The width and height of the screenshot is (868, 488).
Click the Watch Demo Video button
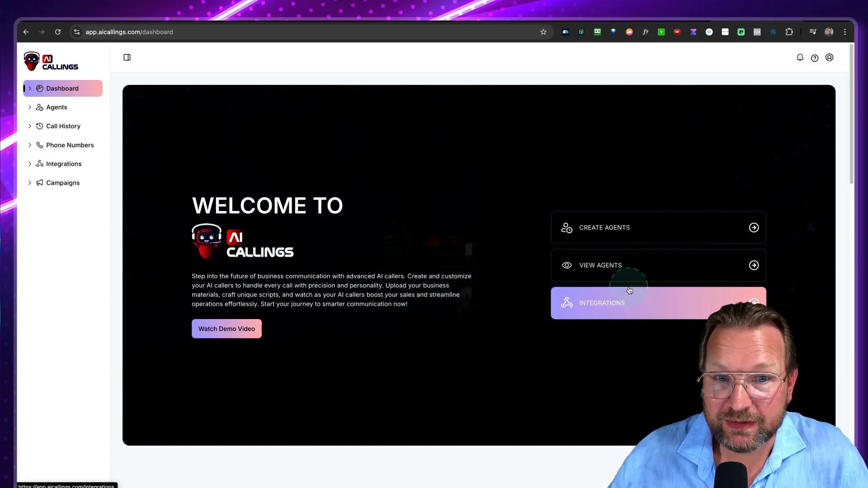click(226, 329)
